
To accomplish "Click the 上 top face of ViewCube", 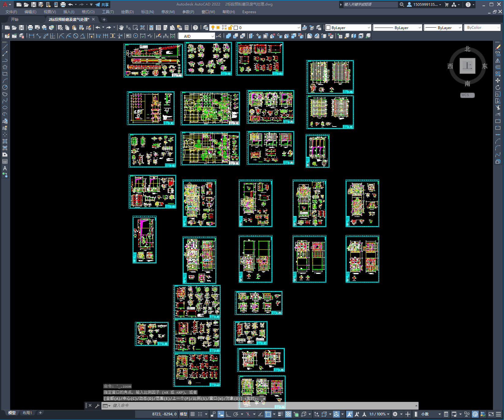I will [x=468, y=66].
